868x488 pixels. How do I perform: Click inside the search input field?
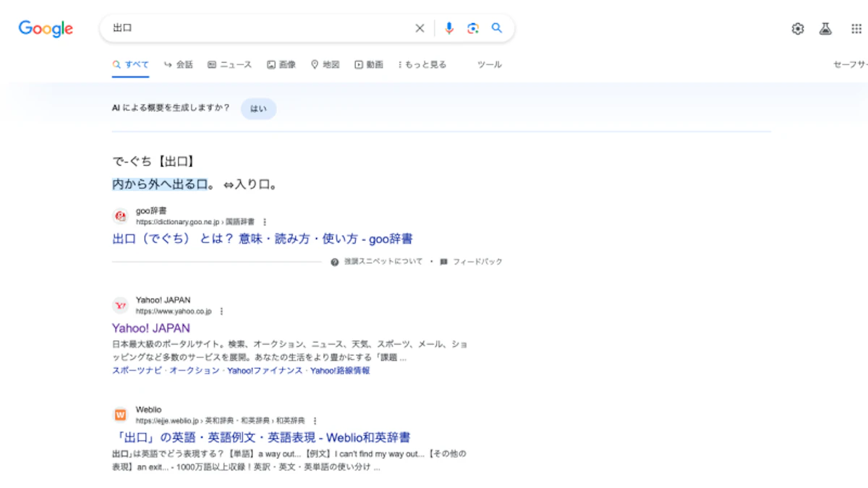[253, 28]
